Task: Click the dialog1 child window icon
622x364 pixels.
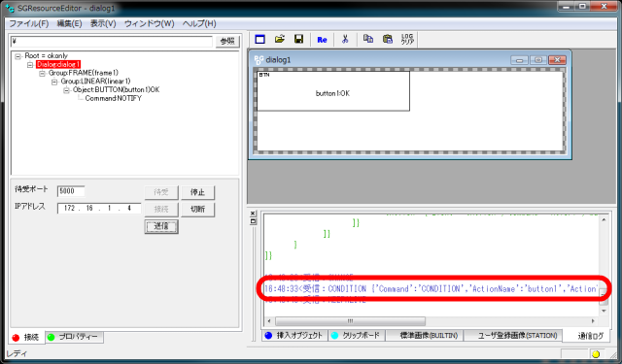Action: pos(259,60)
